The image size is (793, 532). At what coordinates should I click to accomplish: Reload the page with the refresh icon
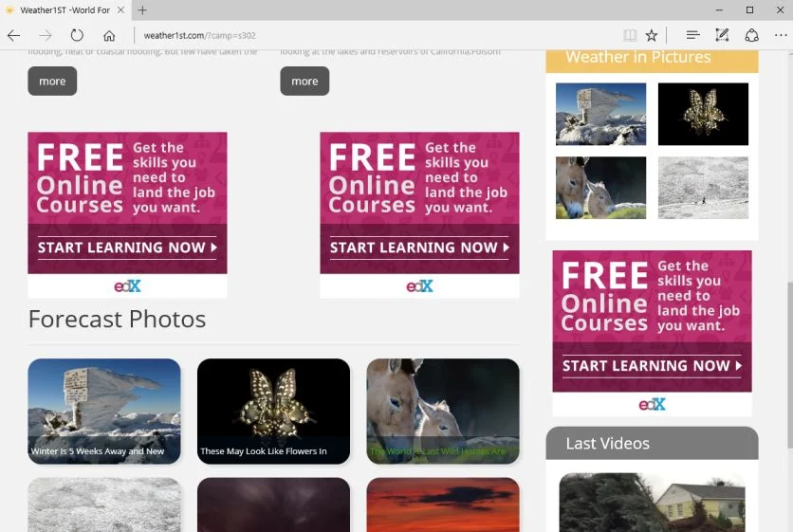tap(77, 35)
